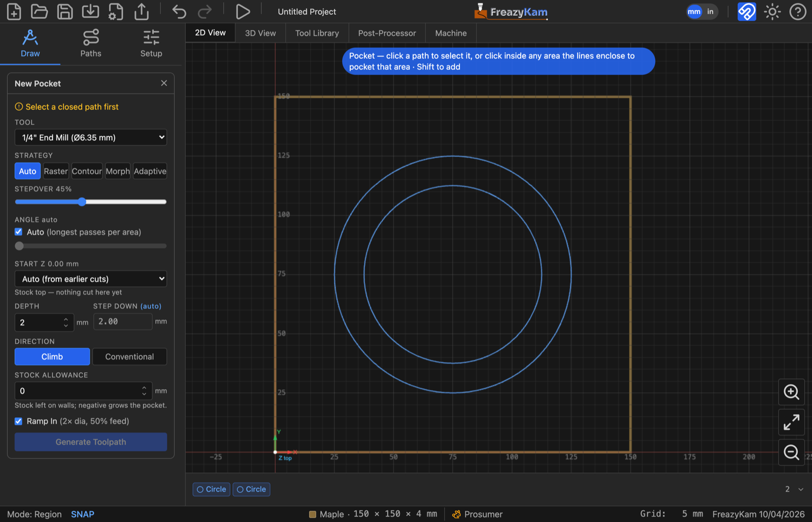Select Raster strategy

coord(56,171)
